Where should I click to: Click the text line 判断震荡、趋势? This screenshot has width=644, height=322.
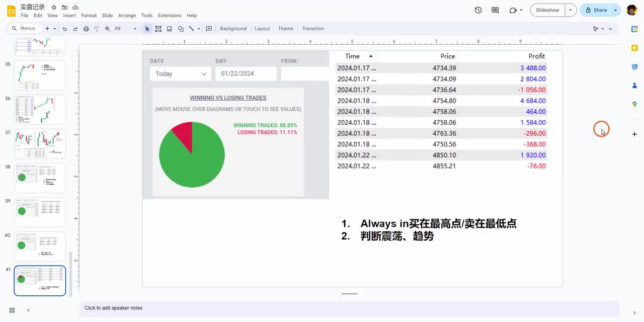pos(397,236)
